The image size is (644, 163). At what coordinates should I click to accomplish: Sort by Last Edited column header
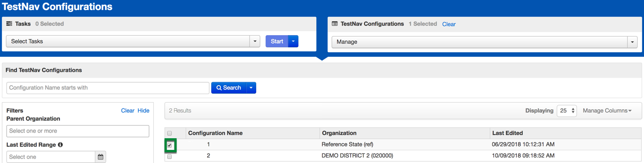(x=507, y=133)
